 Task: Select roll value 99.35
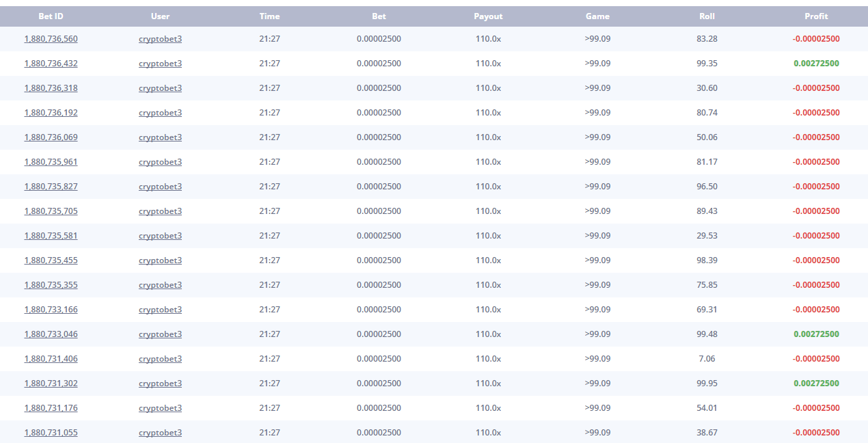coord(707,64)
